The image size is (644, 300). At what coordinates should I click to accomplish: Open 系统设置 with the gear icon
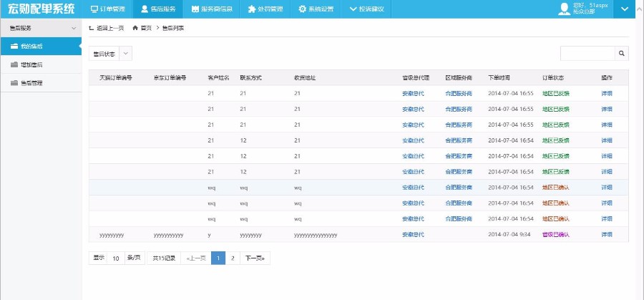click(x=316, y=9)
